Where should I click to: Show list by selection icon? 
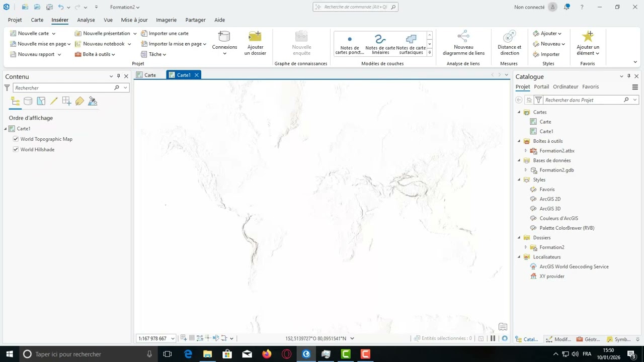click(x=41, y=101)
